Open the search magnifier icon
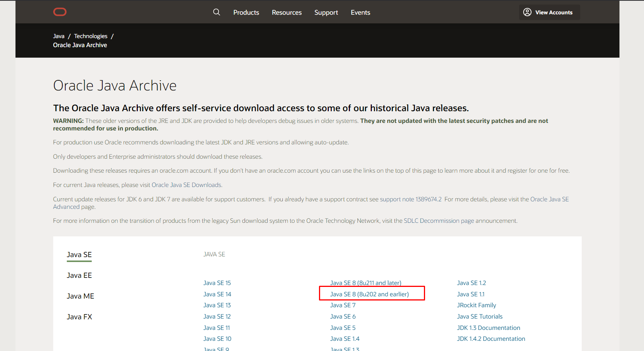Image resolution: width=644 pixels, height=351 pixels. (217, 12)
